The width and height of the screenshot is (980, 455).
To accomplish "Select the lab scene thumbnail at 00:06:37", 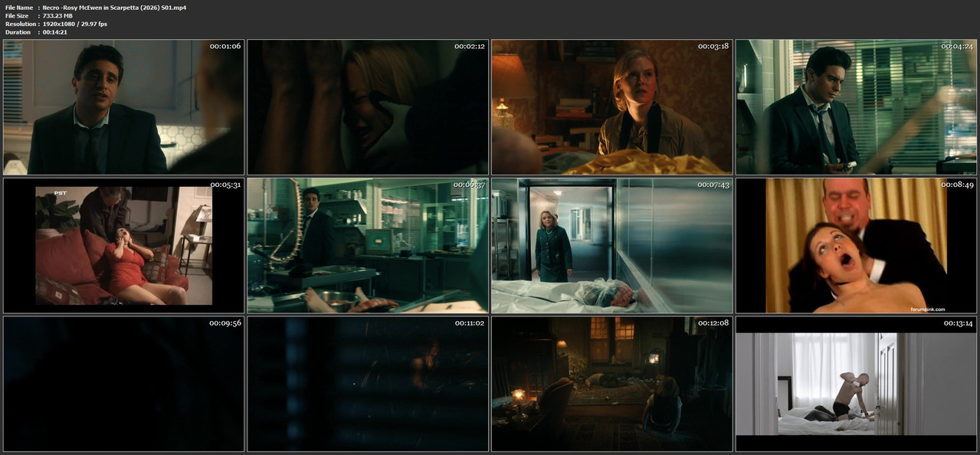I will click(x=368, y=246).
